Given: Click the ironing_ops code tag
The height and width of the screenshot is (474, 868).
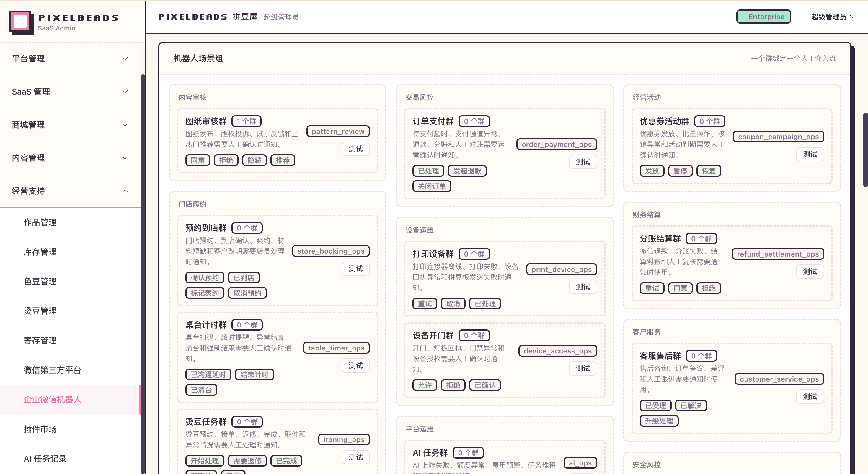Looking at the screenshot, I should [344, 440].
